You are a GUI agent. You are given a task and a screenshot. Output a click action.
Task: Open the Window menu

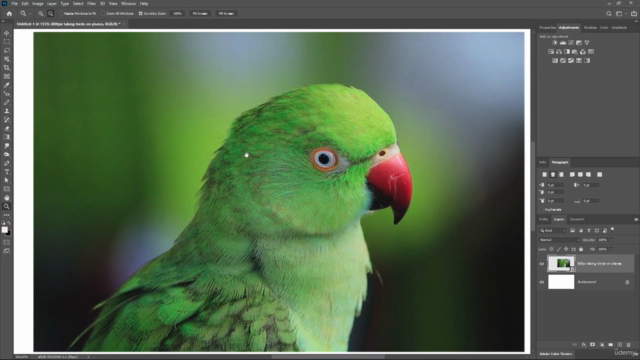click(129, 4)
